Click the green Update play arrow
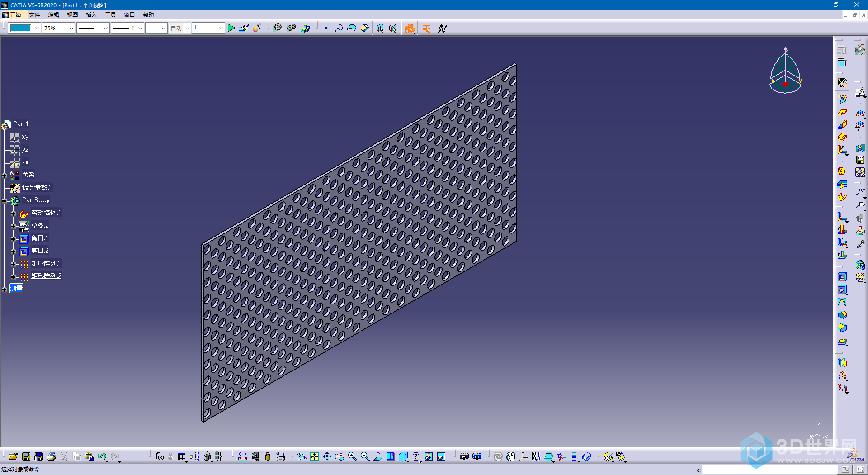Image resolution: width=868 pixels, height=475 pixels. (x=231, y=28)
